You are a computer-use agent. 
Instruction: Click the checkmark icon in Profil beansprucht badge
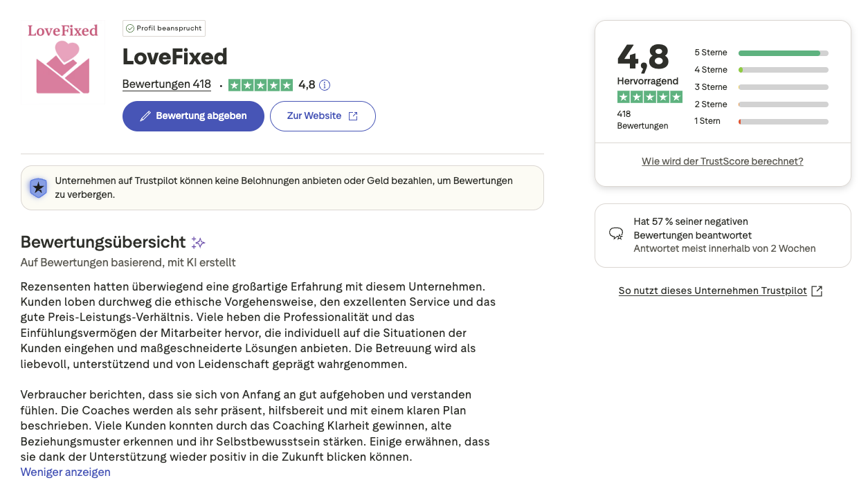131,28
